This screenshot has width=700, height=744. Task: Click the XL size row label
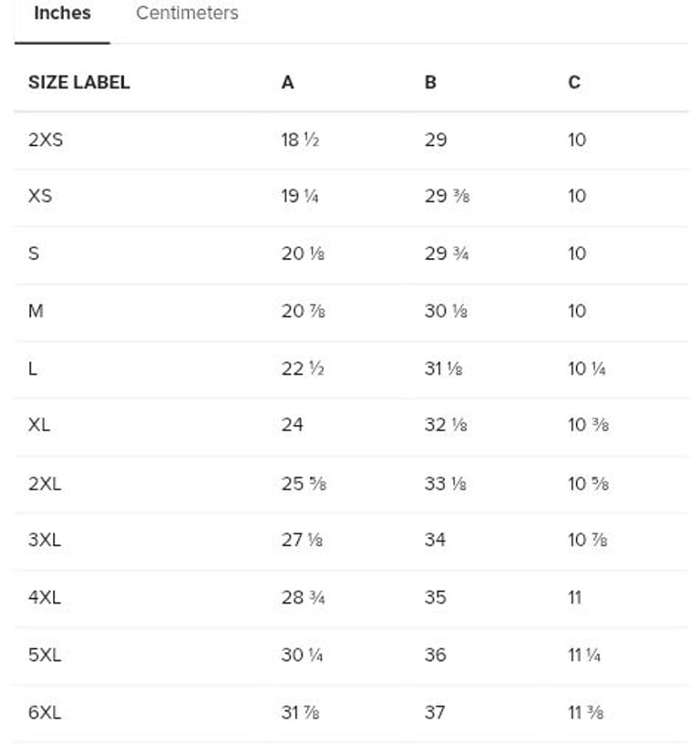pyautogui.click(x=39, y=425)
